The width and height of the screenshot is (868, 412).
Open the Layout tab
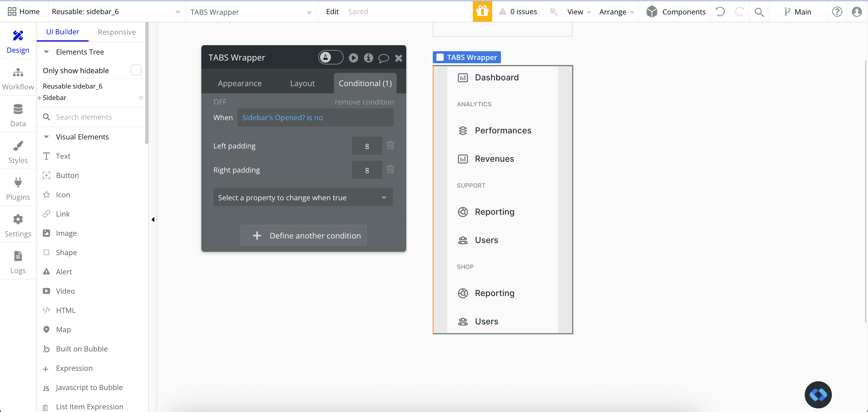pyautogui.click(x=302, y=83)
